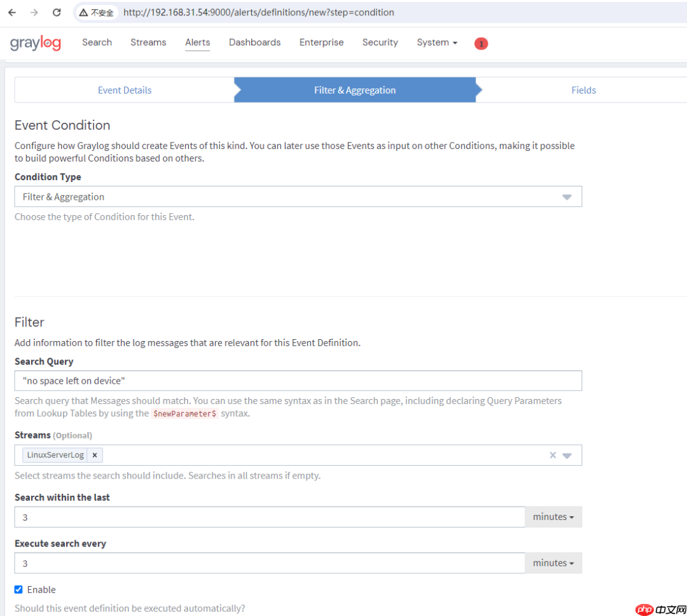Click the browser forward arrow
Screen dimensions: 687x616
pyautogui.click(x=34, y=12)
